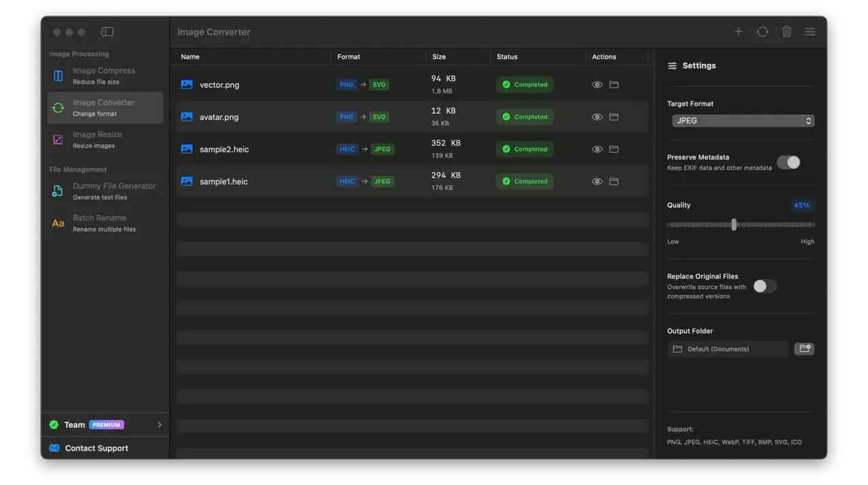Open the Target Format JPEG dropdown
868x485 pixels.
tap(742, 121)
